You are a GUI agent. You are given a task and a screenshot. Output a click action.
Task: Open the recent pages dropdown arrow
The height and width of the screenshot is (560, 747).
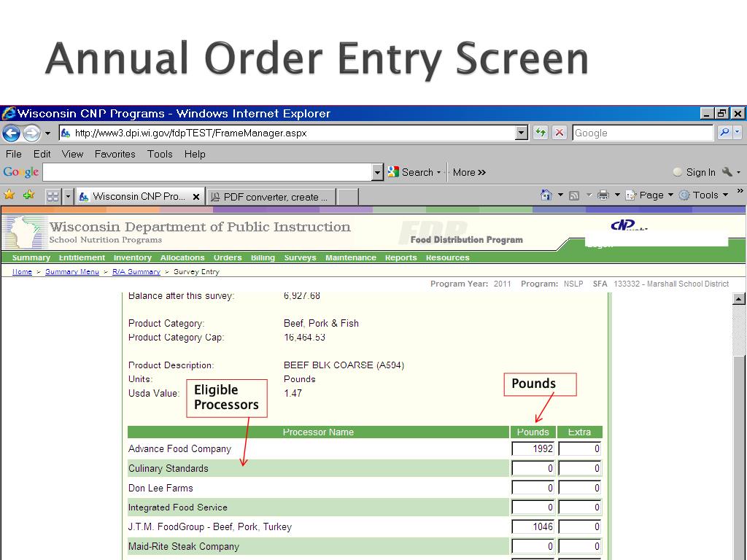point(47,133)
